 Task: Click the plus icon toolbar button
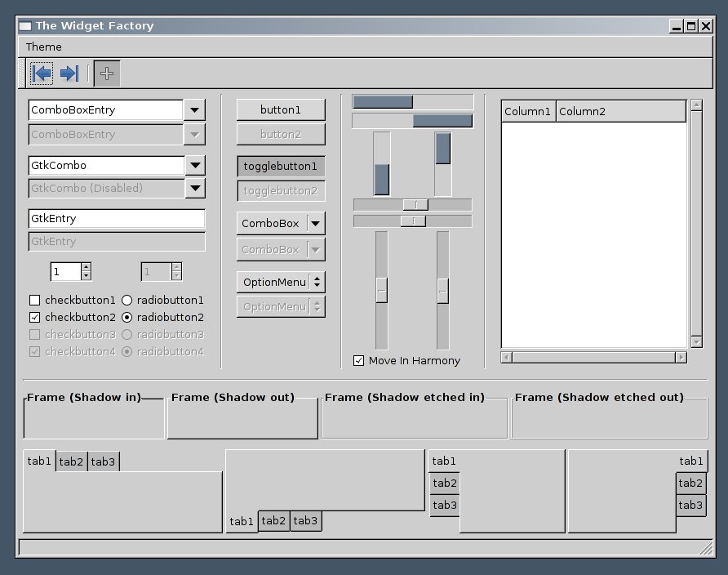click(x=107, y=74)
